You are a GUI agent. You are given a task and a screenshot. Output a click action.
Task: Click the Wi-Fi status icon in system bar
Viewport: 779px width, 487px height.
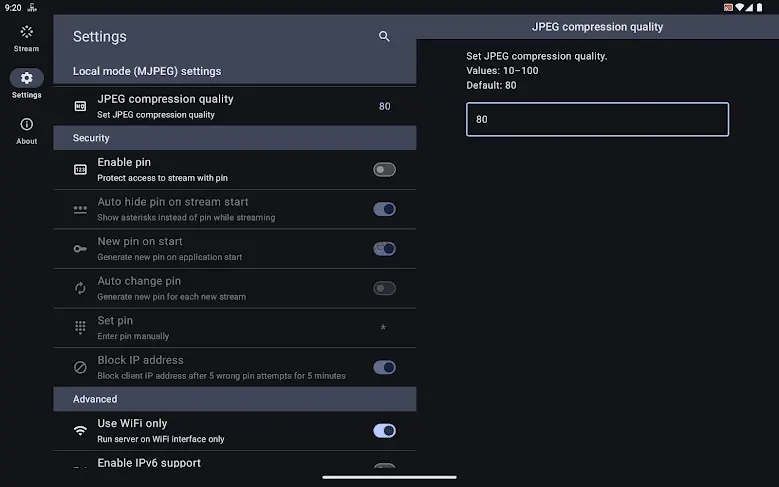tap(740, 7)
